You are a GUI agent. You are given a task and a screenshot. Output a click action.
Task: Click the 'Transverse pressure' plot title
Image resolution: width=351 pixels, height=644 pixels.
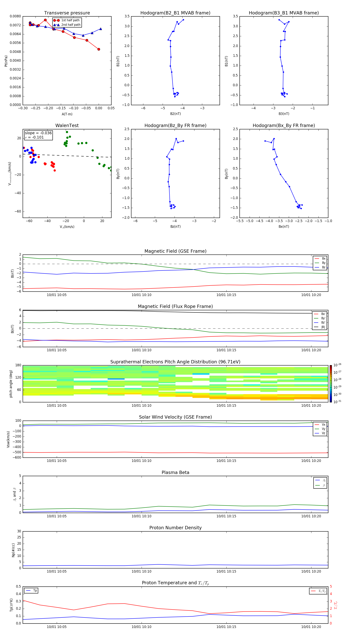67,13
